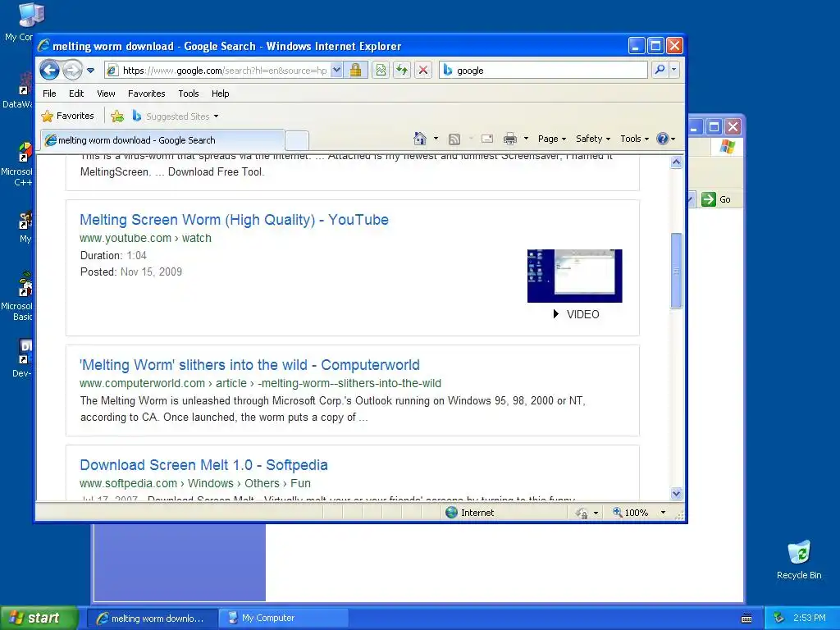
Task: Click the scrollbar down arrow
Action: (x=676, y=493)
